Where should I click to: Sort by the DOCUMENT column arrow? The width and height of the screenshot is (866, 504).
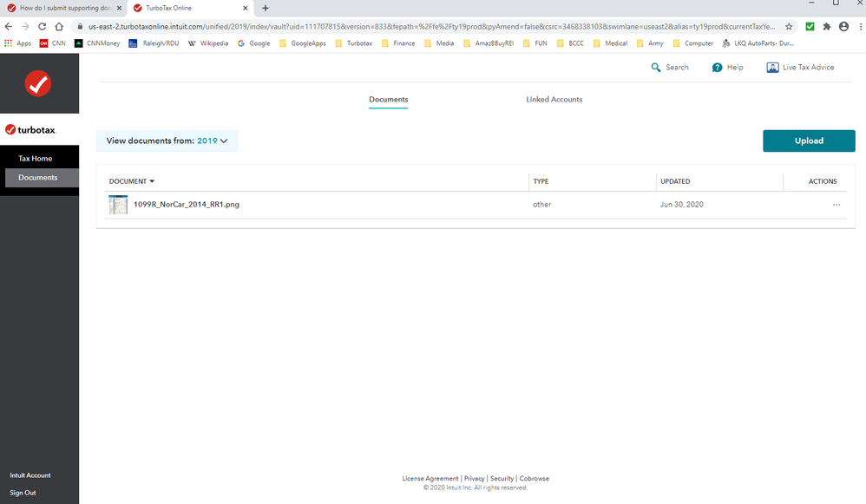click(x=152, y=181)
